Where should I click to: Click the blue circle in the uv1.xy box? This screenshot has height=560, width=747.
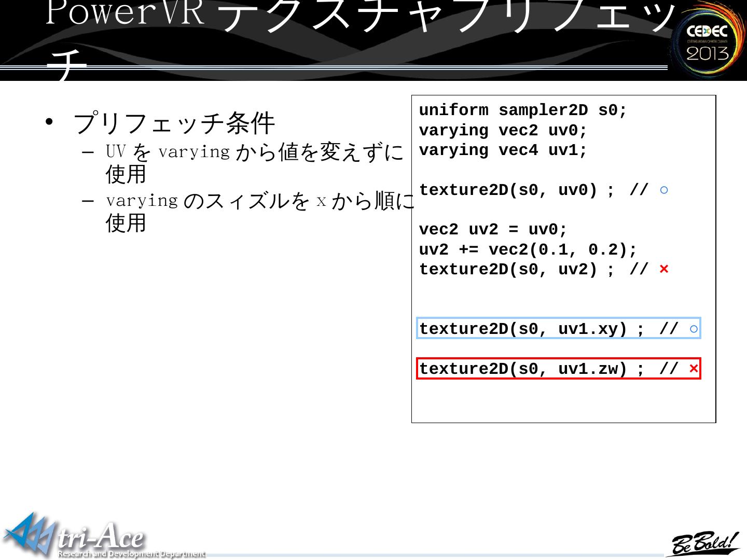pyautogui.click(x=694, y=329)
